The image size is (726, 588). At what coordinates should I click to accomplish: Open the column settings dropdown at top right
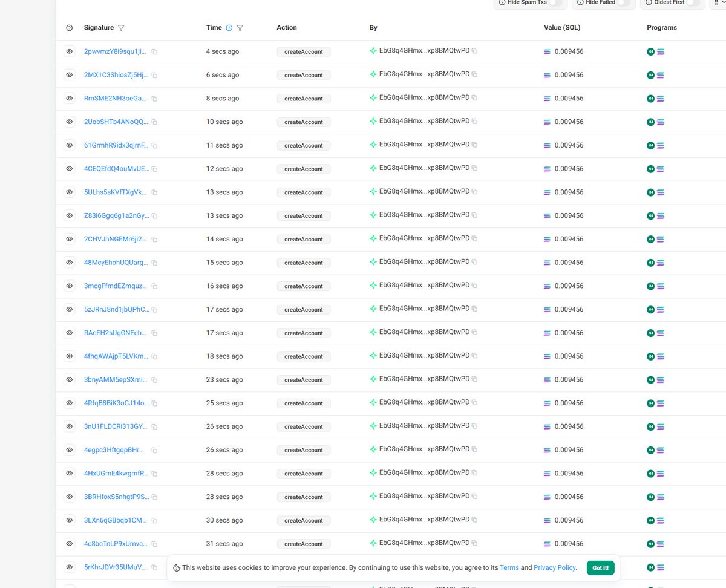coord(720,2)
